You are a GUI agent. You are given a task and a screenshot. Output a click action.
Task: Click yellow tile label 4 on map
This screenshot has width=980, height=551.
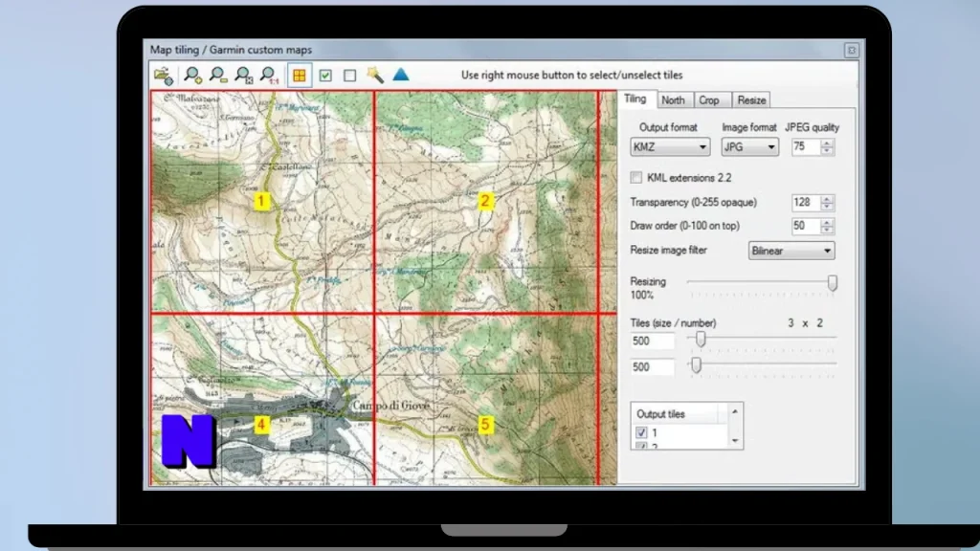tap(261, 425)
